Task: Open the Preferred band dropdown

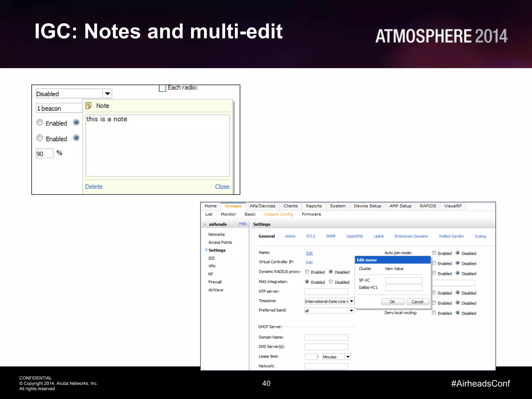Action: point(351,311)
